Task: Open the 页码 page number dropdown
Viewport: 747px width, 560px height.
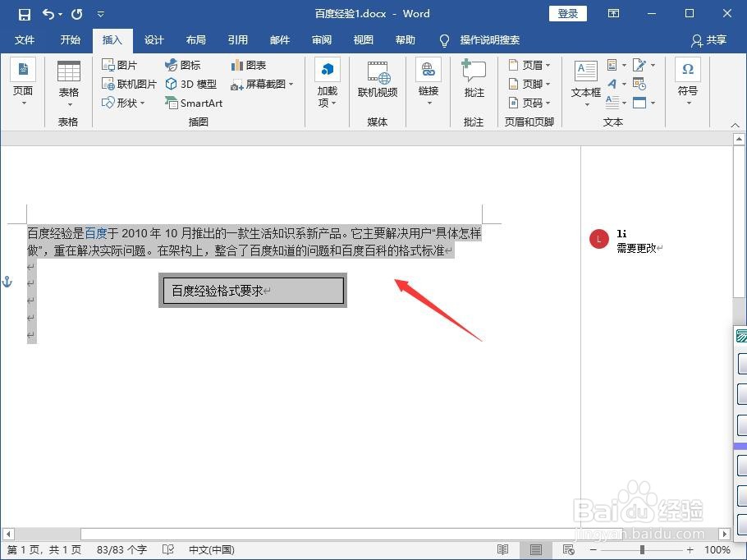Action: pyautogui.click(x=529, y=103)
